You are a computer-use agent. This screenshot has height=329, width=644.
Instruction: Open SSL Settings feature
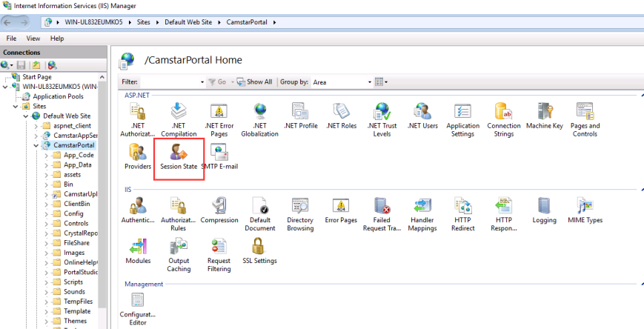click(259, 250)
